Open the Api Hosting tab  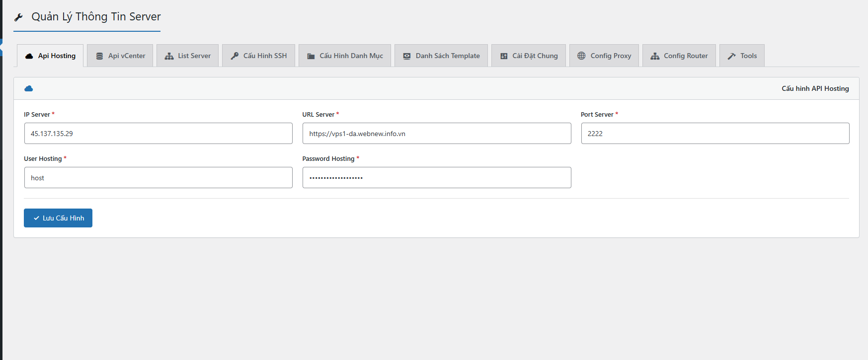tap(50, 56)
